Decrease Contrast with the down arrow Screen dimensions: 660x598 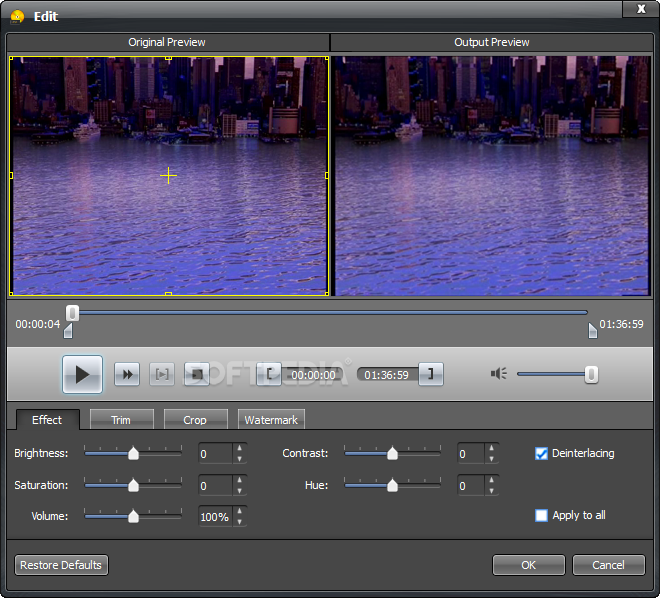click(491, 459)
